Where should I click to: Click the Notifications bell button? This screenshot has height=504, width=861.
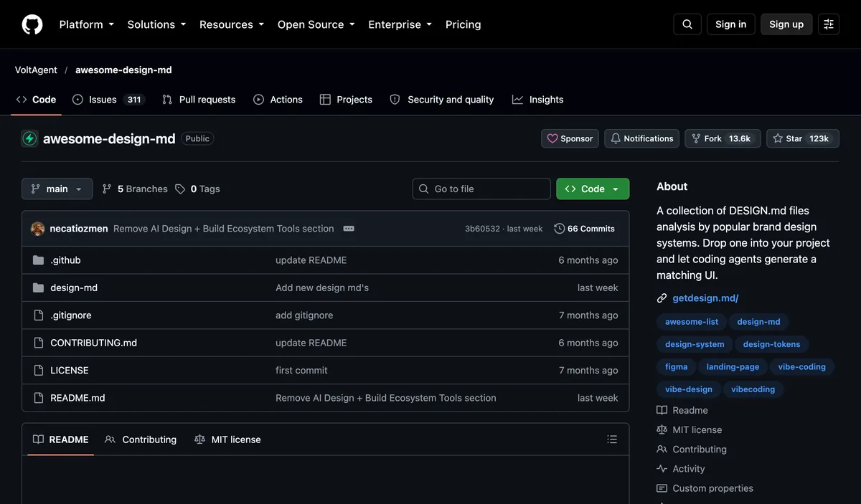[x=642, y=138]
